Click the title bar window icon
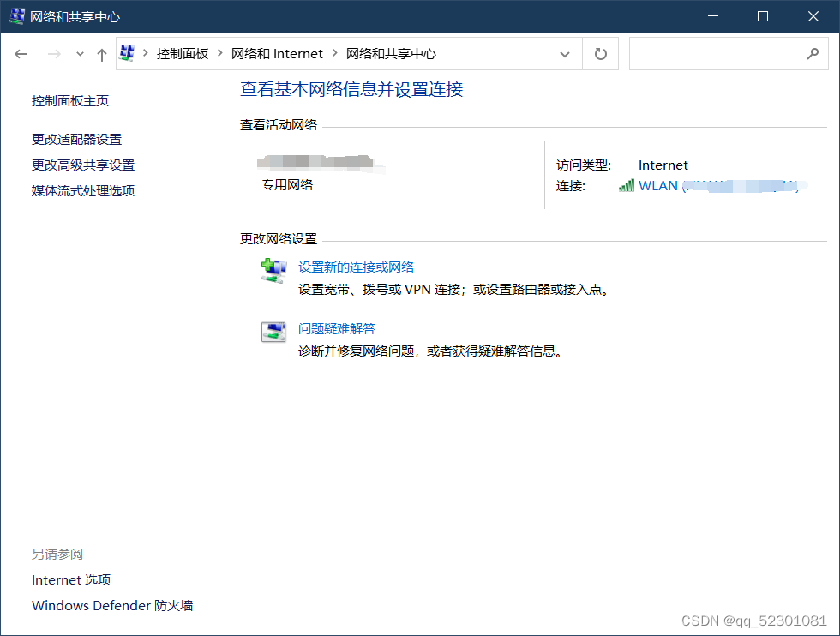This screenshot has width=840, height=636. pos(16,16)
